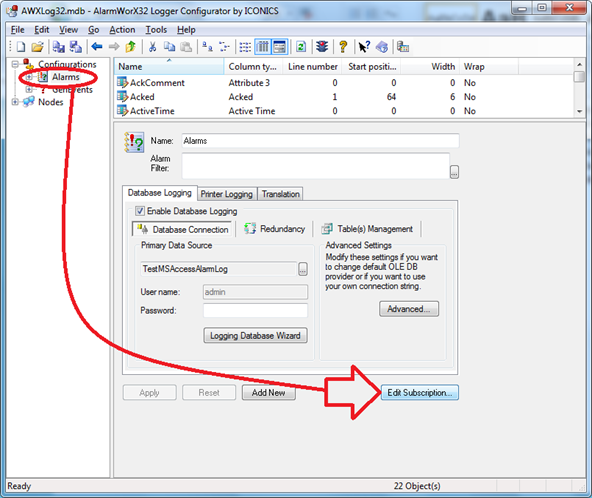The width and height of the screenshot is (592, 498).
Task: Sort by the Name column header
Action: (169, 66)
